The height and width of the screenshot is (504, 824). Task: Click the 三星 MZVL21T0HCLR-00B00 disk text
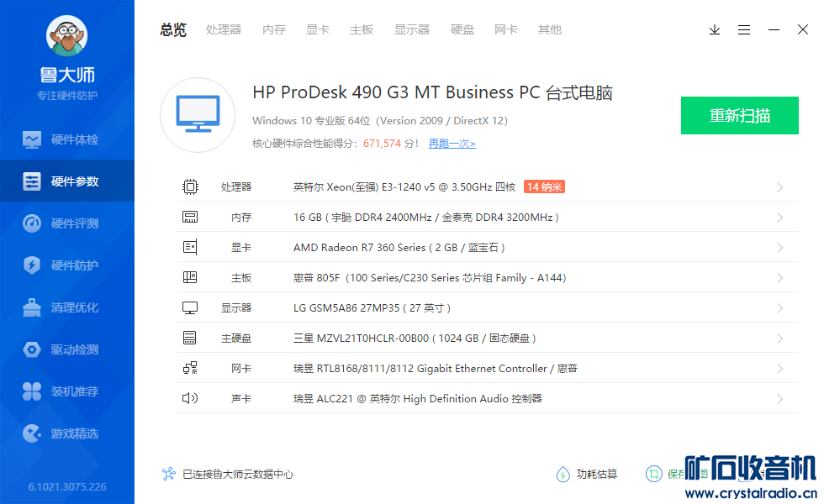tap(415, 338)
